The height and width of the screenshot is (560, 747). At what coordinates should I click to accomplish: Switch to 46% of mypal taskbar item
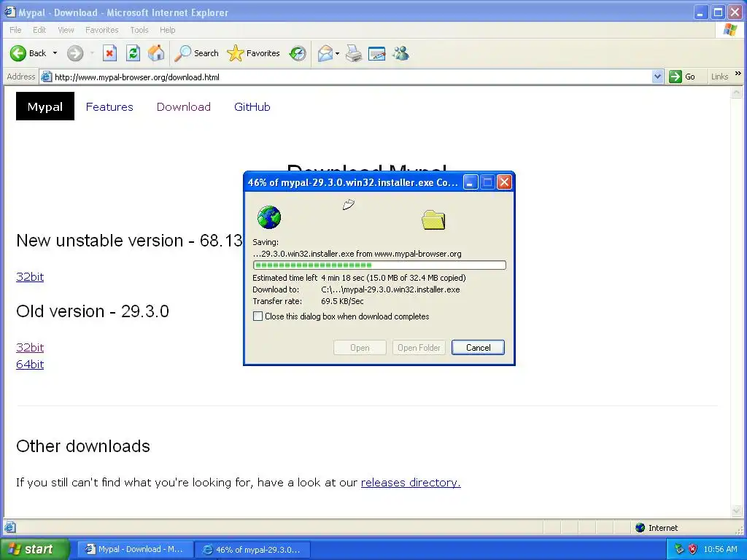click(252, 550)
